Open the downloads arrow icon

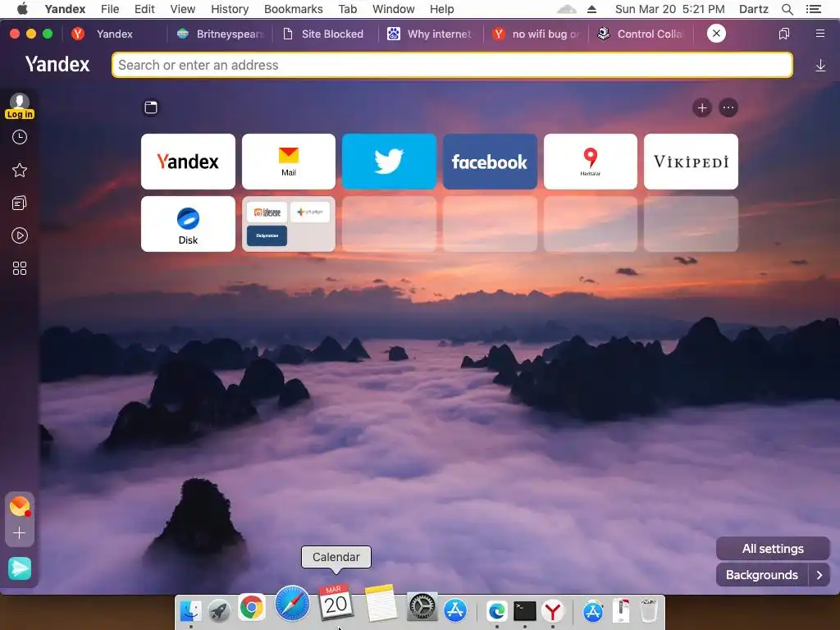click(x=820, y=66)
